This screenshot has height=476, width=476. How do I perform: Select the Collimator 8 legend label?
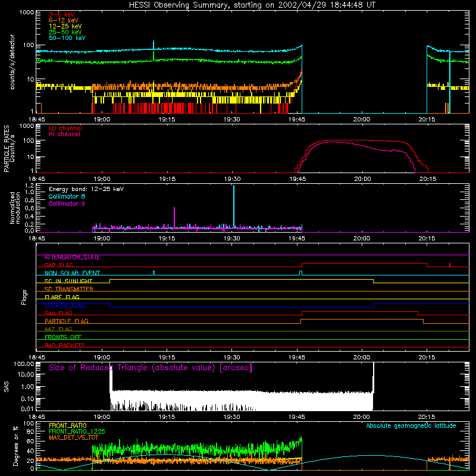[67, 196]
